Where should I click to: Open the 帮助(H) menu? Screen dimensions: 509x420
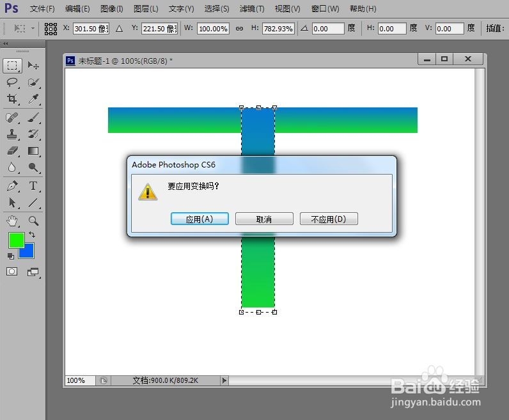click(x=363, y=9)
